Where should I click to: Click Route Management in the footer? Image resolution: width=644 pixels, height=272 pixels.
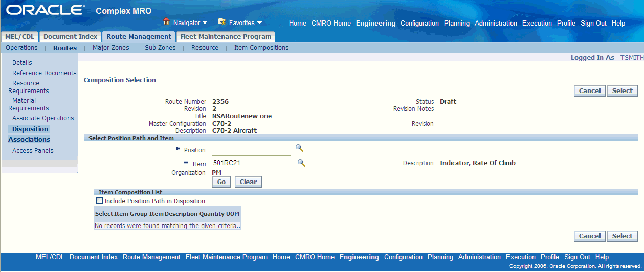pos(151,257)
